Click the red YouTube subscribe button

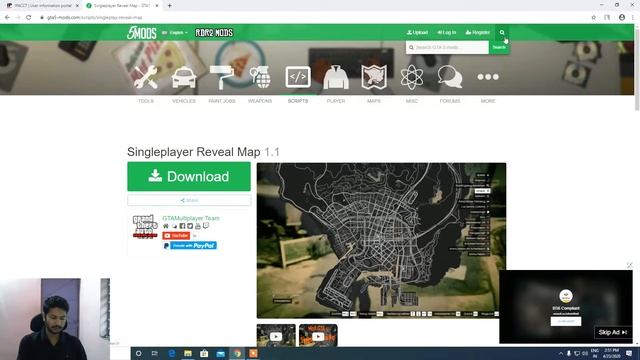(176, 236)
